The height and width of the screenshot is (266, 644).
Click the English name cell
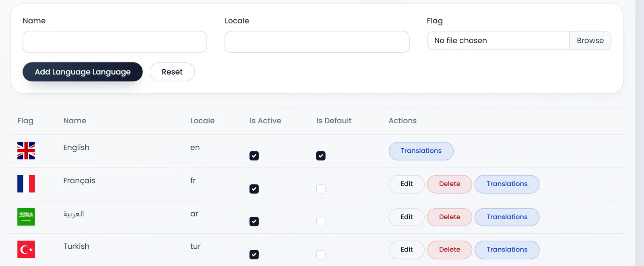click(x=76, y=148)
